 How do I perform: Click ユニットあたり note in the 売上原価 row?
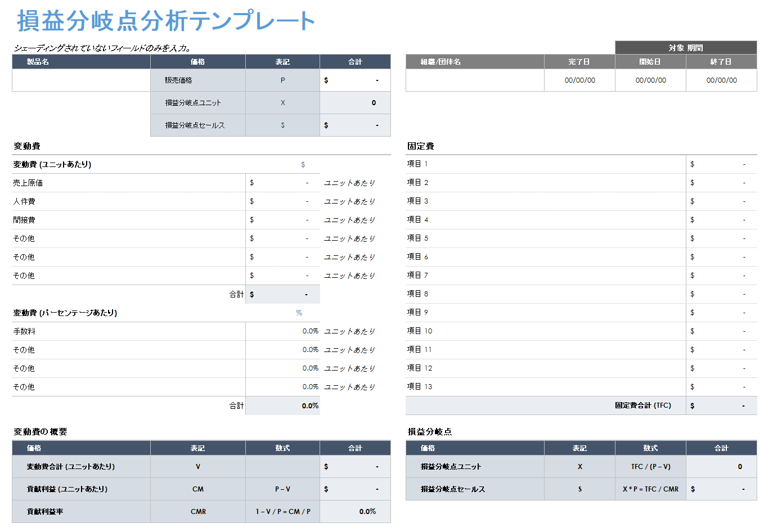coord(349,183)
